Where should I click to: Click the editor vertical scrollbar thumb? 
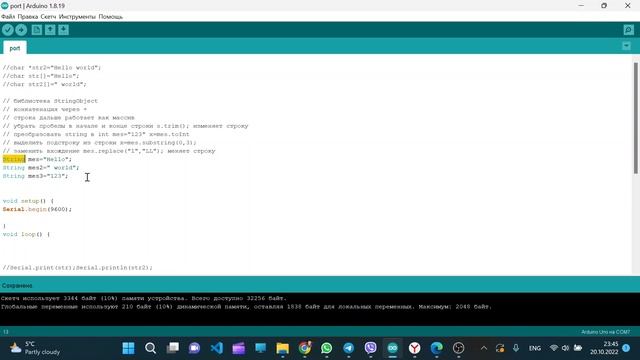click(x=636, y=118)
